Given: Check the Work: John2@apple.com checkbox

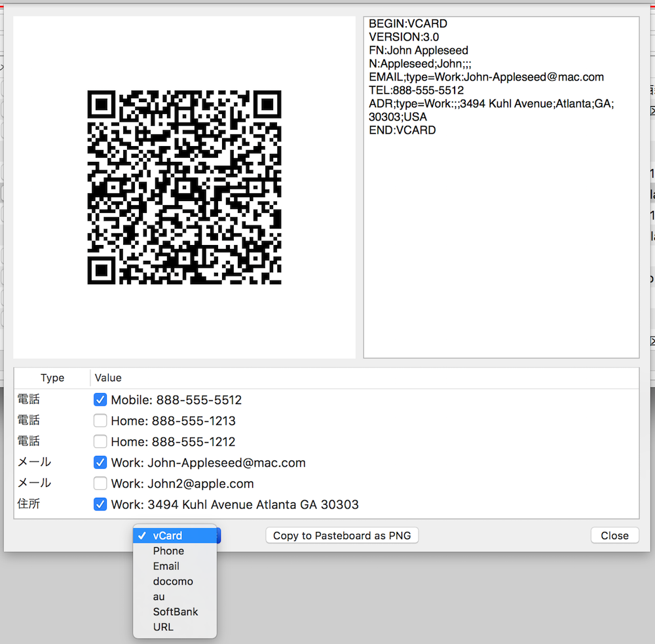Looking at the screenshot, I should pyautogui.click(x=100, y=483).
